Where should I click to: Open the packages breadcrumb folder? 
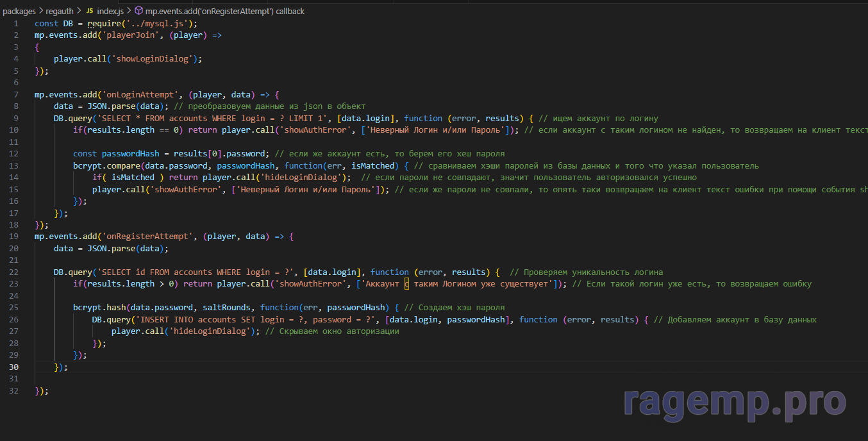point(19,11)
